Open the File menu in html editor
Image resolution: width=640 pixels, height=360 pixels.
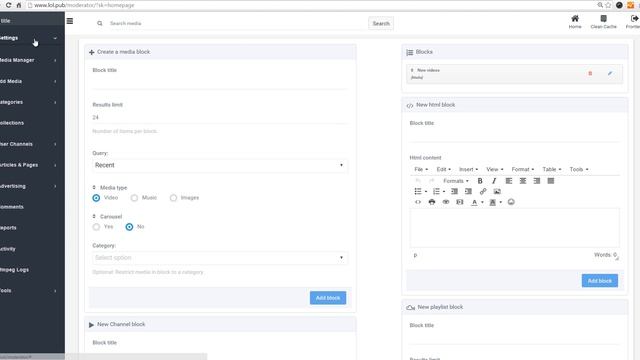[421, 169]
